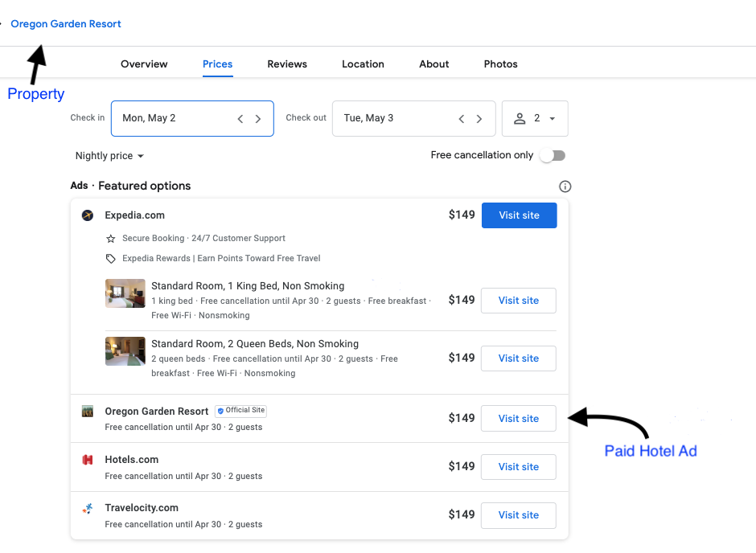Toggle Free cancellation only switch

553,156
